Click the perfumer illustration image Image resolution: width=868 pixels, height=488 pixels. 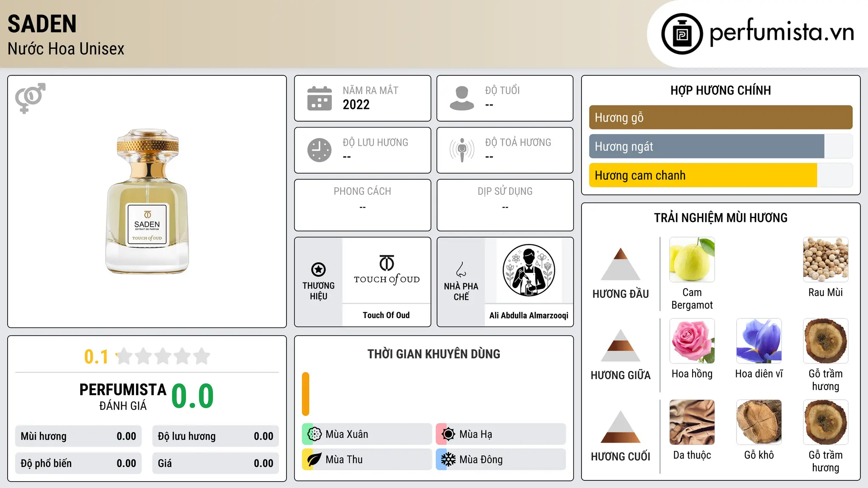coord(529,270)
